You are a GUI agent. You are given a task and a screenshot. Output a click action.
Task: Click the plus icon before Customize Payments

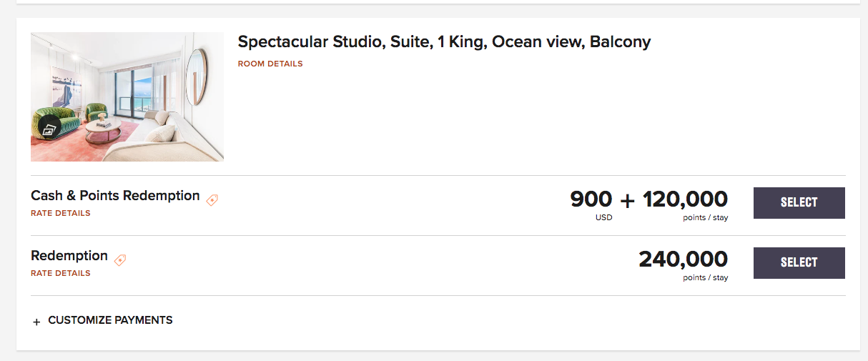(37, 322)
